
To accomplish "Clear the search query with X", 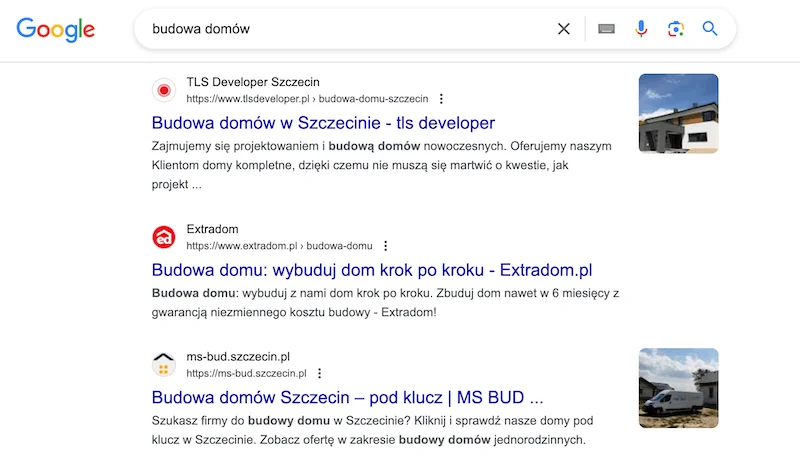I will (564, 29).
